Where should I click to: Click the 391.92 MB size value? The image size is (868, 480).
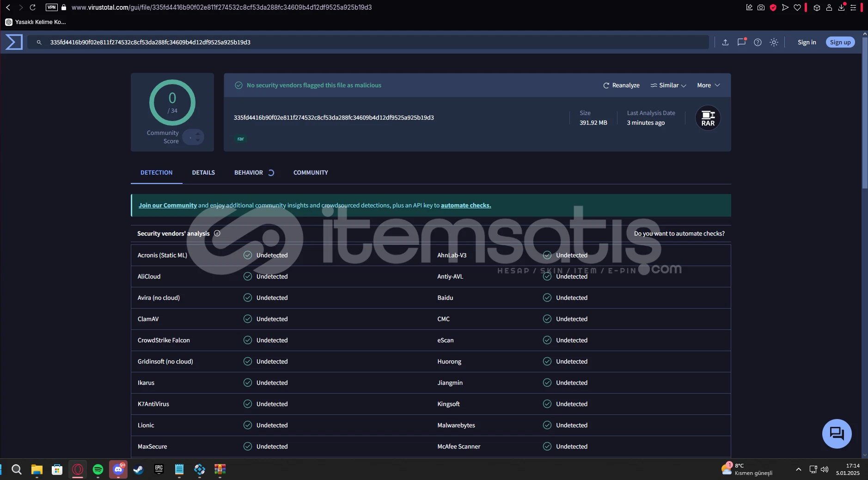pos(593,122)
